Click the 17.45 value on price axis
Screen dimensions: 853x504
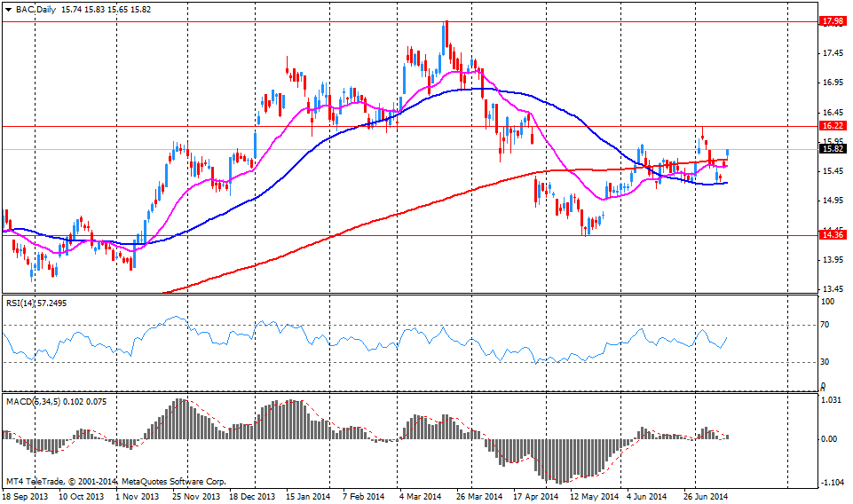tap(833, 54)
